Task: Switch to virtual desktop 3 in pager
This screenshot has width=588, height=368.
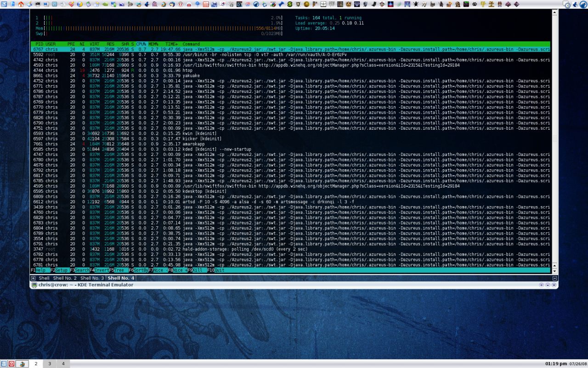Action: pyautogui.click(x=50, y=364)
